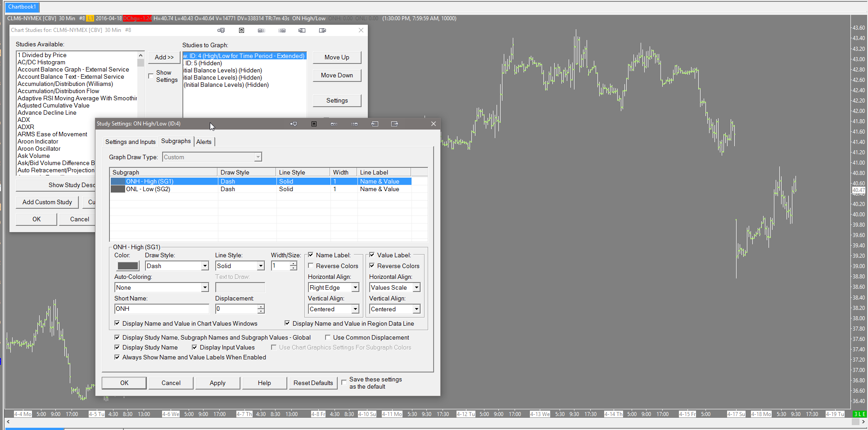This screenshot has width=868, height=430.
Task: Enable Use Common Displacement checkbox
Action: pos(328,337)
